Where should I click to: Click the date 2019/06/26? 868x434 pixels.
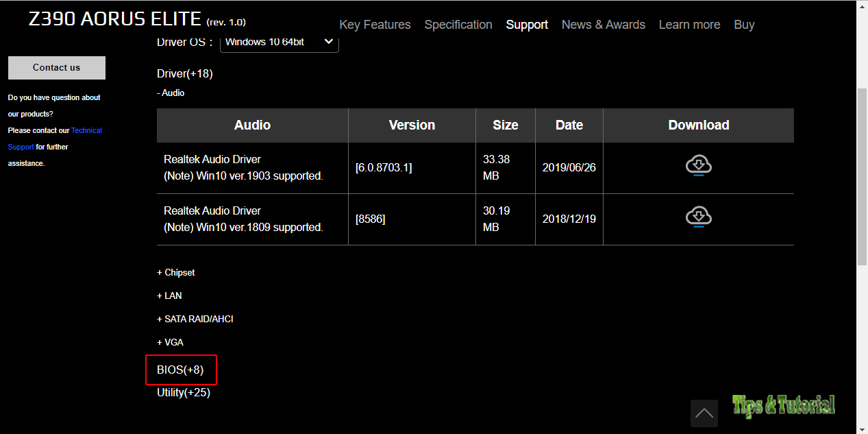pos(569,168)
